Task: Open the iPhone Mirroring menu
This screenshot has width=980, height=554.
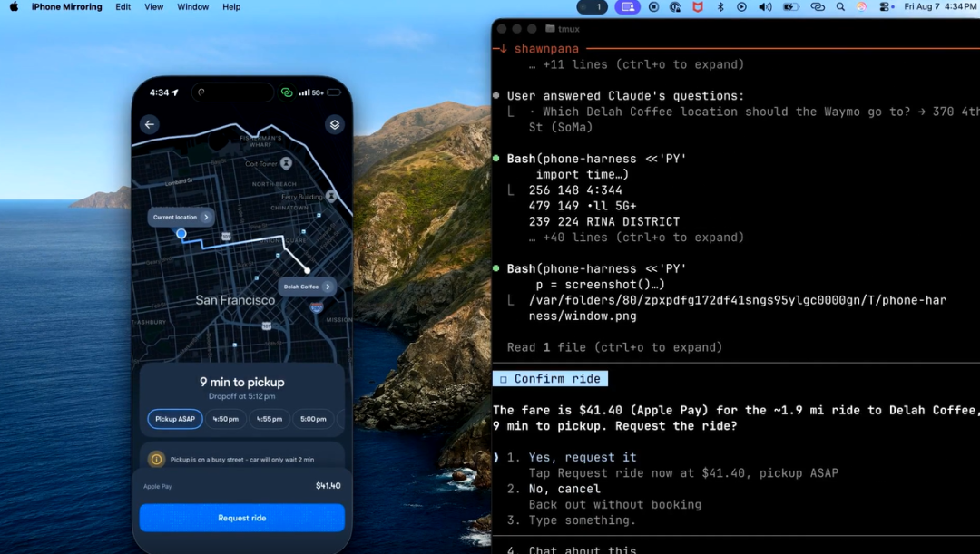Action: (66, 7)
